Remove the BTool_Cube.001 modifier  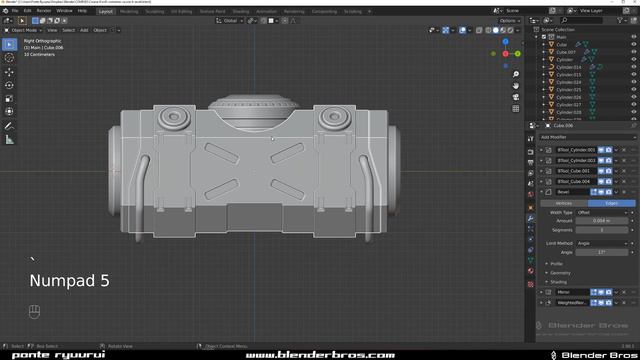coord(624,171)
